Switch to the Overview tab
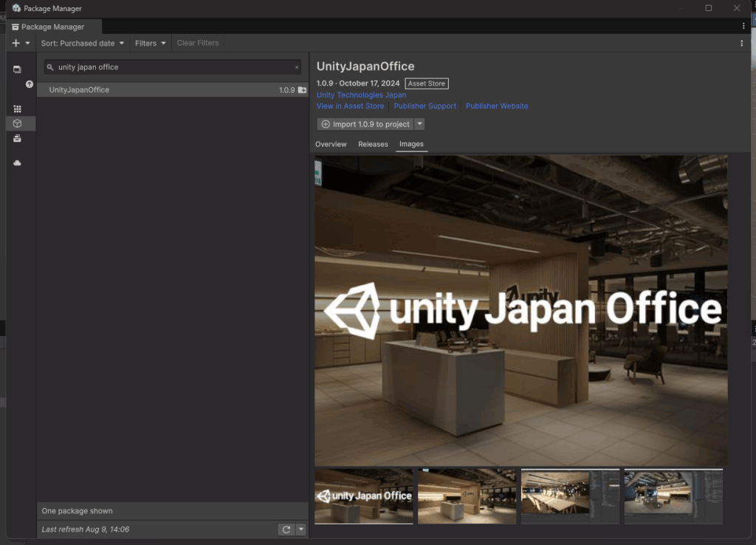 tap(331, 144)
